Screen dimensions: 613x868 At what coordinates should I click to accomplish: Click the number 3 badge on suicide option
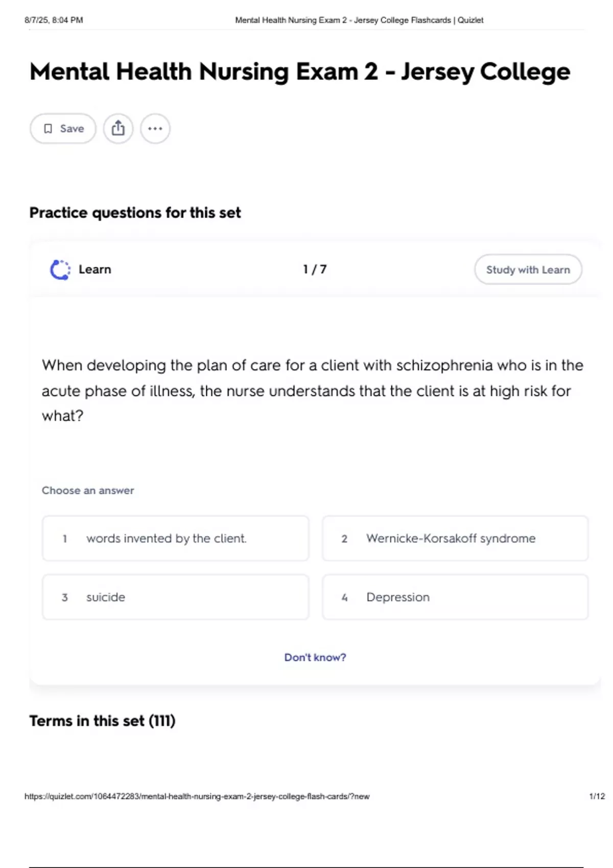65,597
